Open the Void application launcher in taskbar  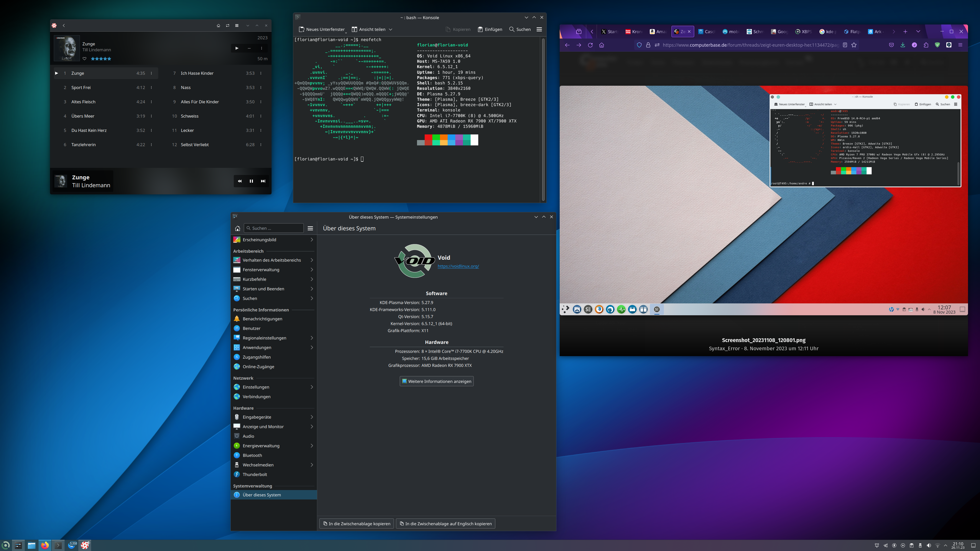coord(6,545)
